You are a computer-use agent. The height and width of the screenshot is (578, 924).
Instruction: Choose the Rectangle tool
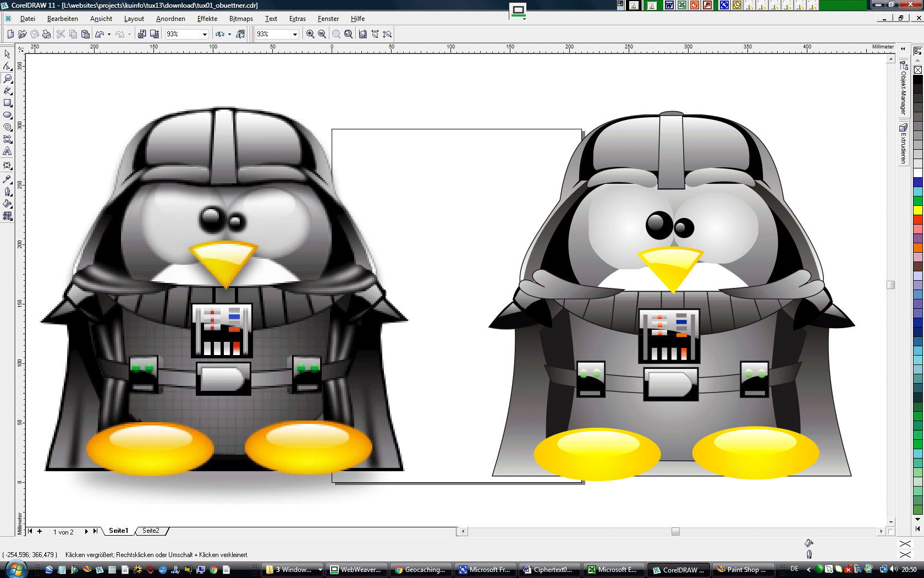click(x=8, y=102)
